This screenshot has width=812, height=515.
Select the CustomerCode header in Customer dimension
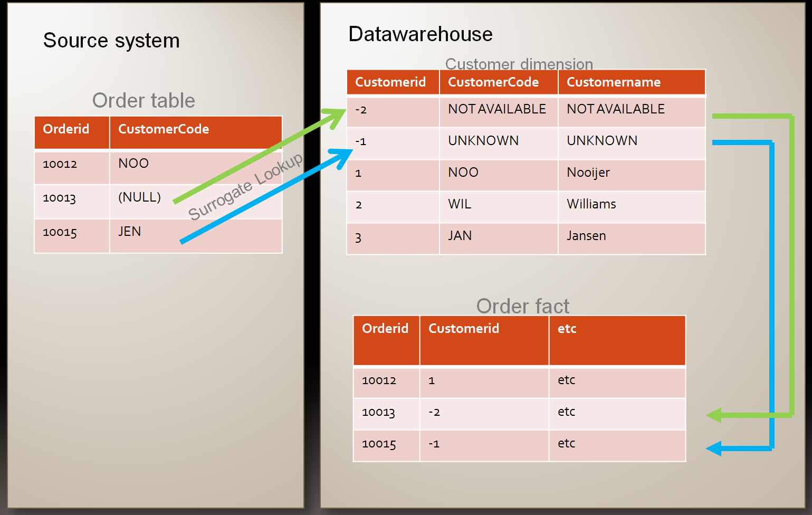click(x=493, y=82)
